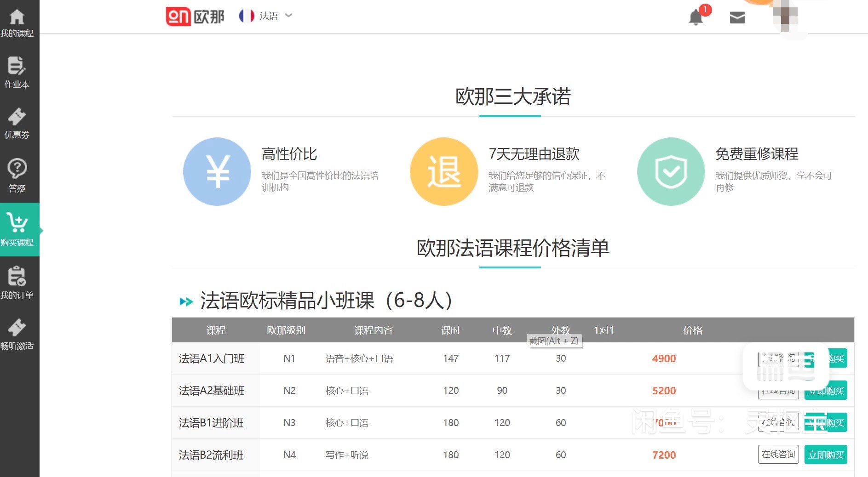
Task: Expand the 法语 language dropdown chevron
Action: click(288, 15)
